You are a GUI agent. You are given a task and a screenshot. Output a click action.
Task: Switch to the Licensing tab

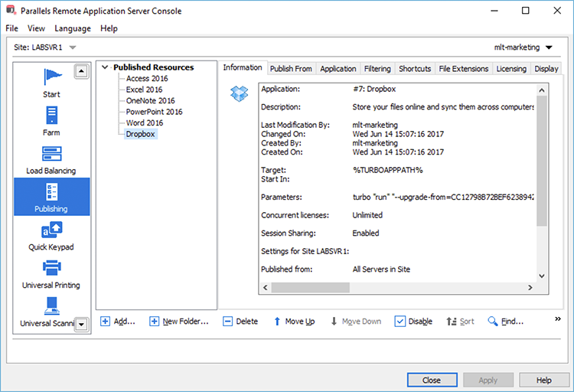(511, 68)
